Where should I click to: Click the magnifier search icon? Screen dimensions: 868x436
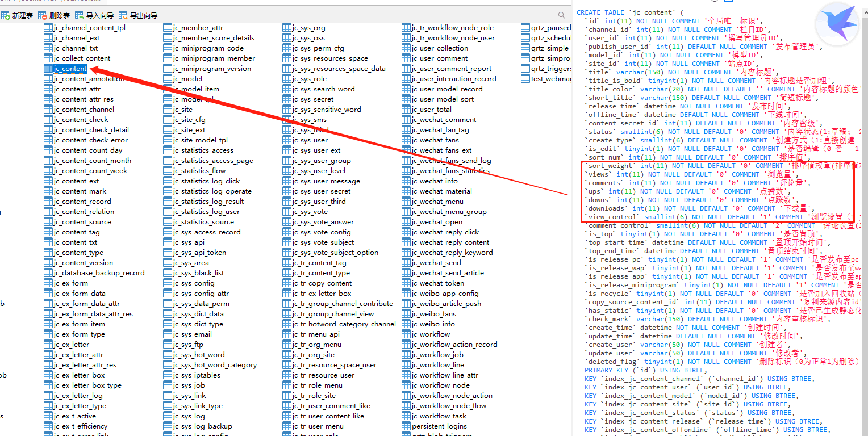[x=561, y=16]
